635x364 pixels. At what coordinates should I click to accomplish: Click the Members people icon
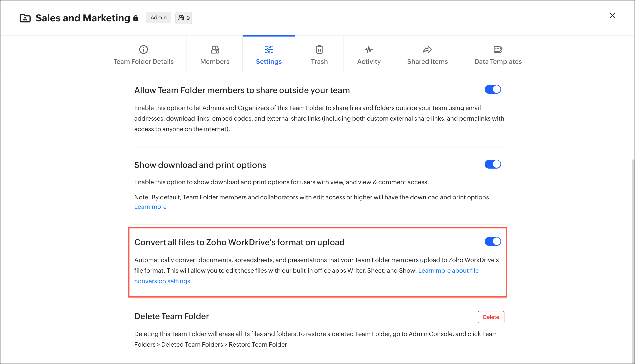(x=215, y=50)
